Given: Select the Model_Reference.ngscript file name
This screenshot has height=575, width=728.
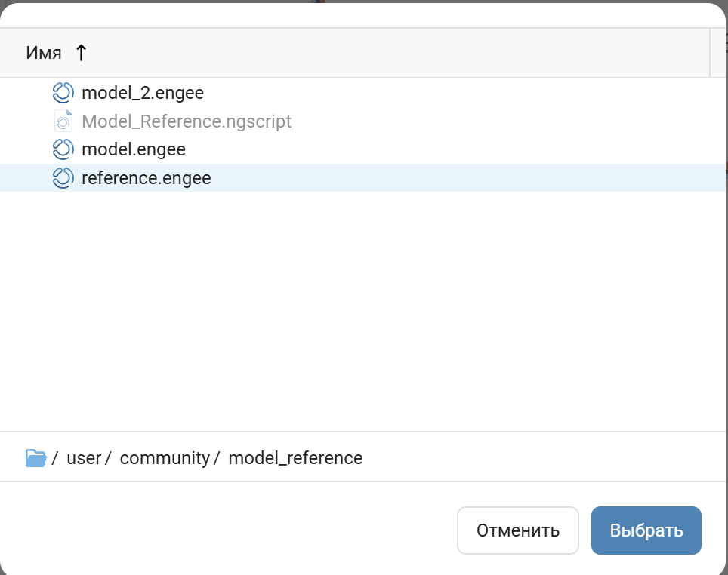Looking at the screenshot, I should coord(187,121).
